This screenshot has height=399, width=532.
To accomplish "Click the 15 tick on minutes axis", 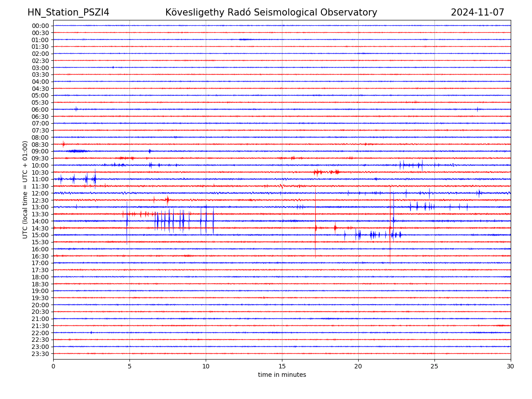I will [x=282, y=366].
